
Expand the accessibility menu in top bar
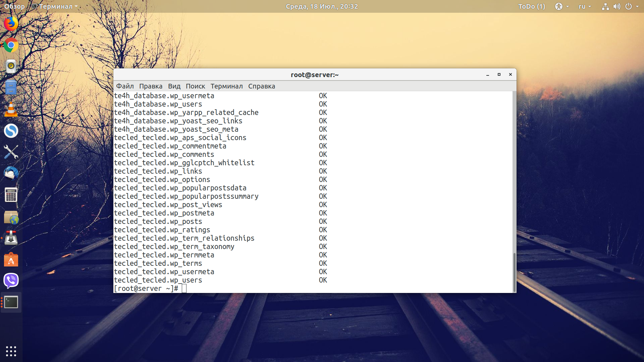[x=562, y=6]
